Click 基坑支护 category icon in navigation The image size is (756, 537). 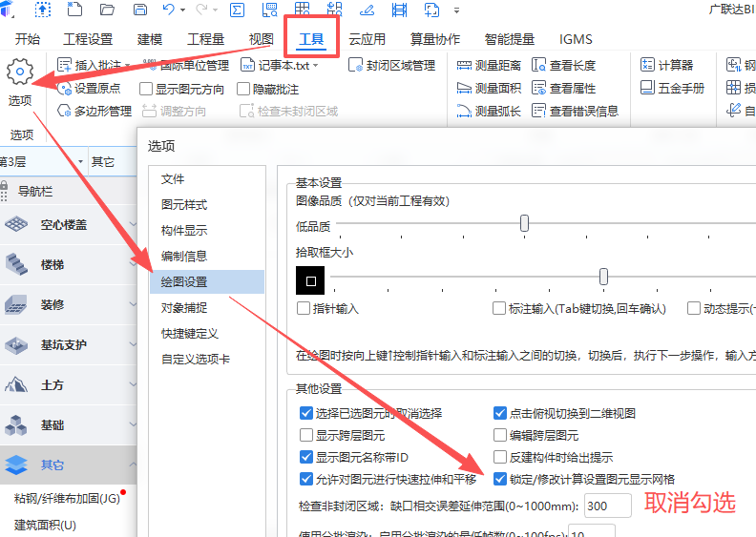pos(16,345)
